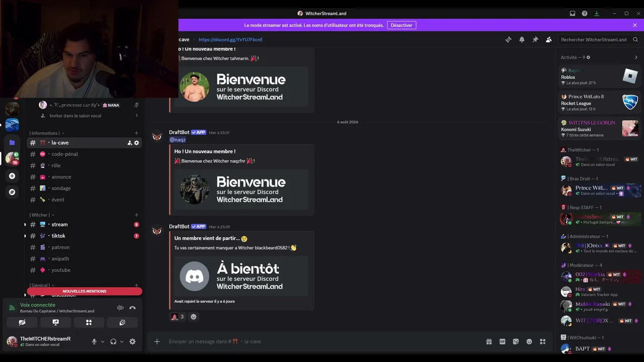The width and height of the screenshot is (644, 362).
Task: Open the inbox icon in the title bar
Action: click(x=573, y=14)
